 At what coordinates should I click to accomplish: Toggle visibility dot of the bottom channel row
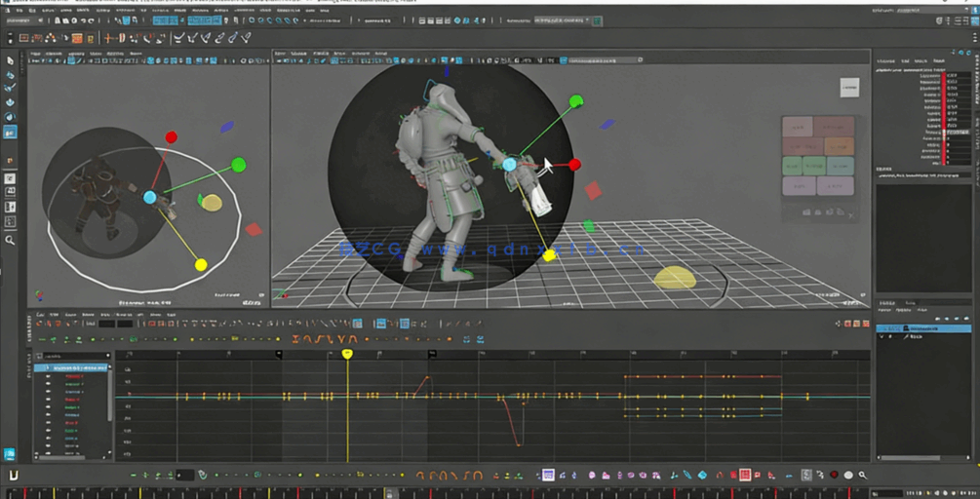point(48,451)
